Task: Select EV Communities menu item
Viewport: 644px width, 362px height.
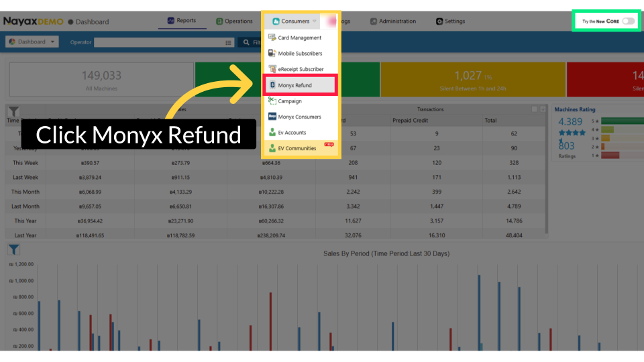Action: (301, 147)
